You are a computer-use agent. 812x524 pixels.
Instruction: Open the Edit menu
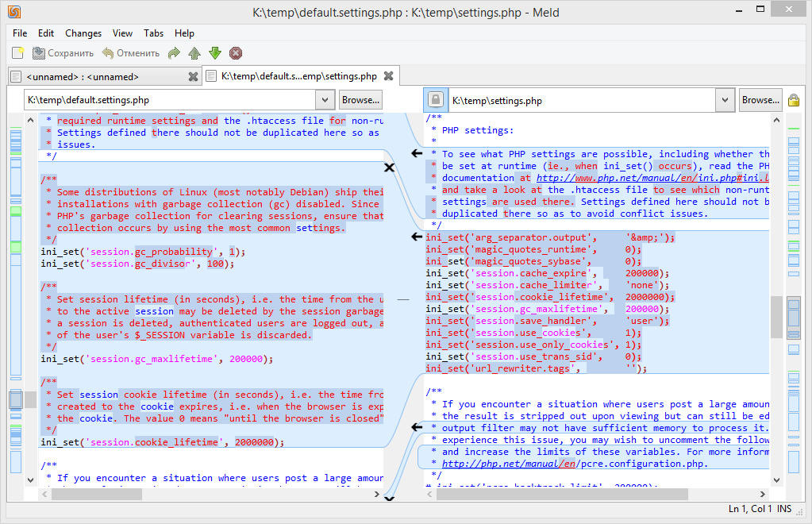[46, 33]
